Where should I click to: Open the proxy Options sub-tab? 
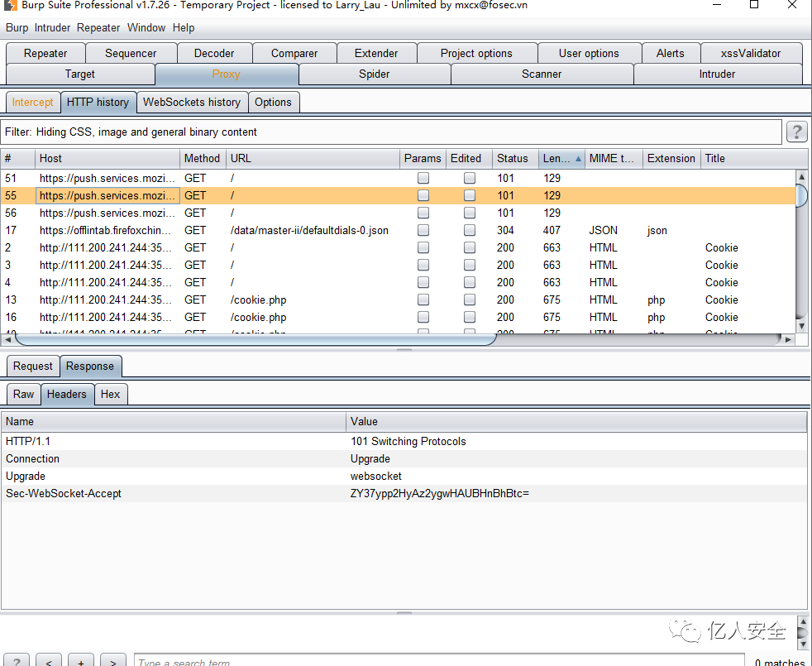click(x=274, y=102)
